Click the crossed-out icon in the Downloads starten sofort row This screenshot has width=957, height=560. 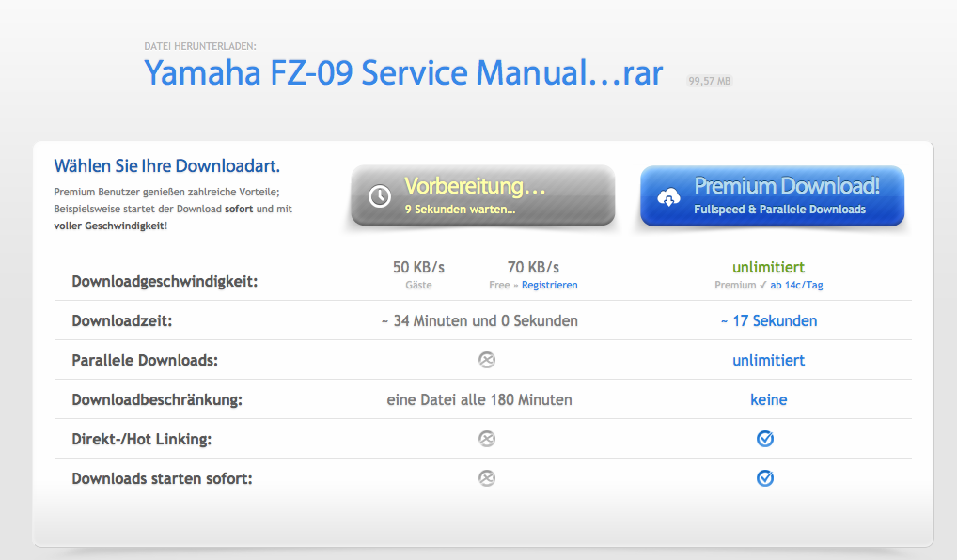486,478
